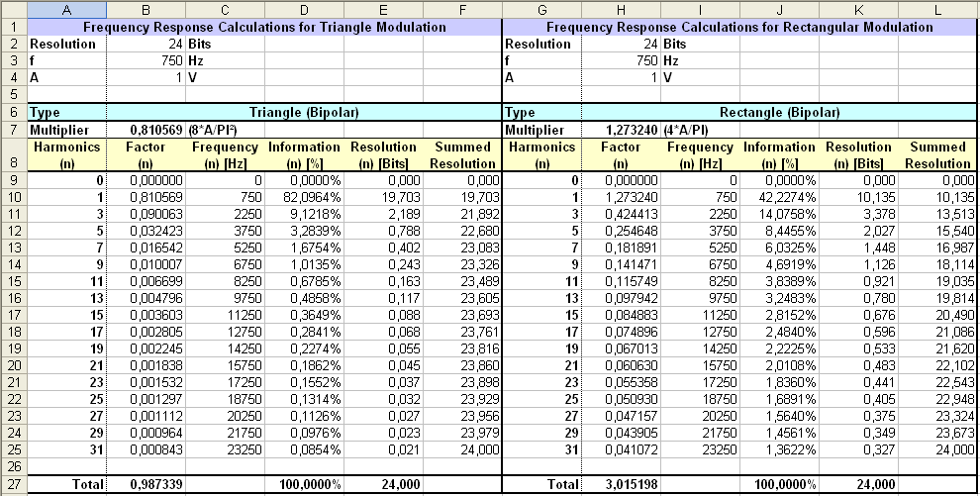Click factor value 0,090063

146,214
